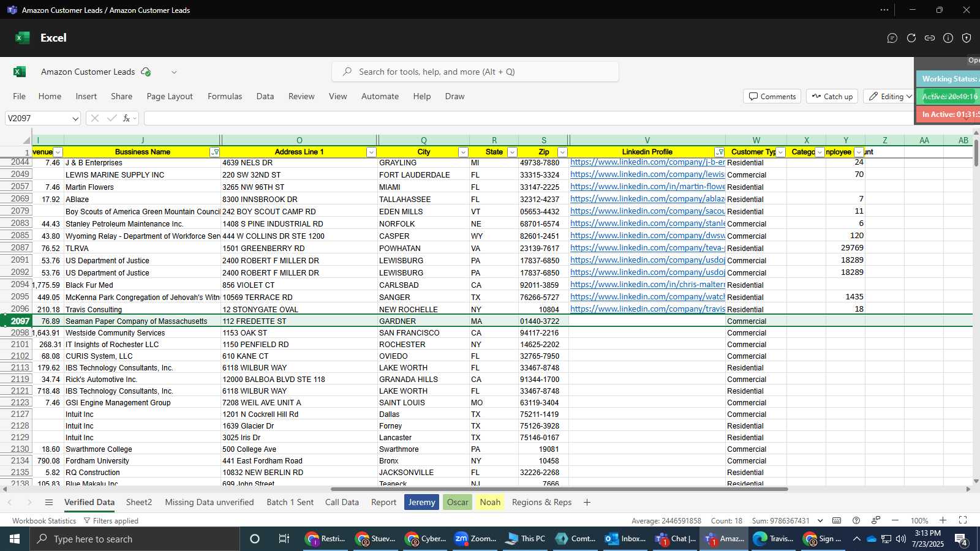980x551 pixels.
Task: Select row header 2097
Action: pos(16,321)
